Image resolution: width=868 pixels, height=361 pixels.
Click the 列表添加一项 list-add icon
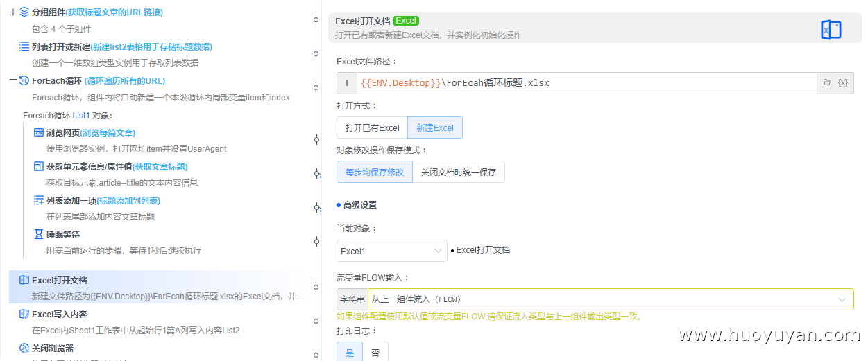pyautogui.click(x=39, y=200)
